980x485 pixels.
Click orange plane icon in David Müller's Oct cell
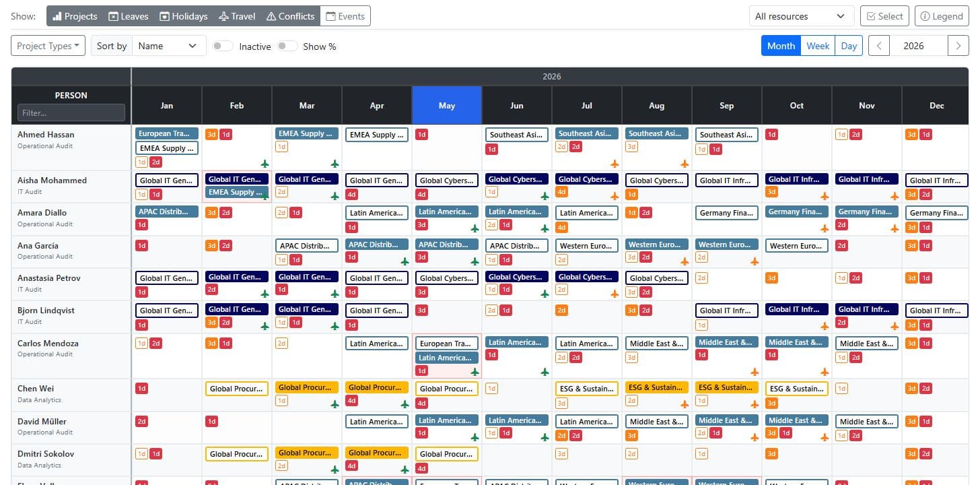(x=825, y=437)
